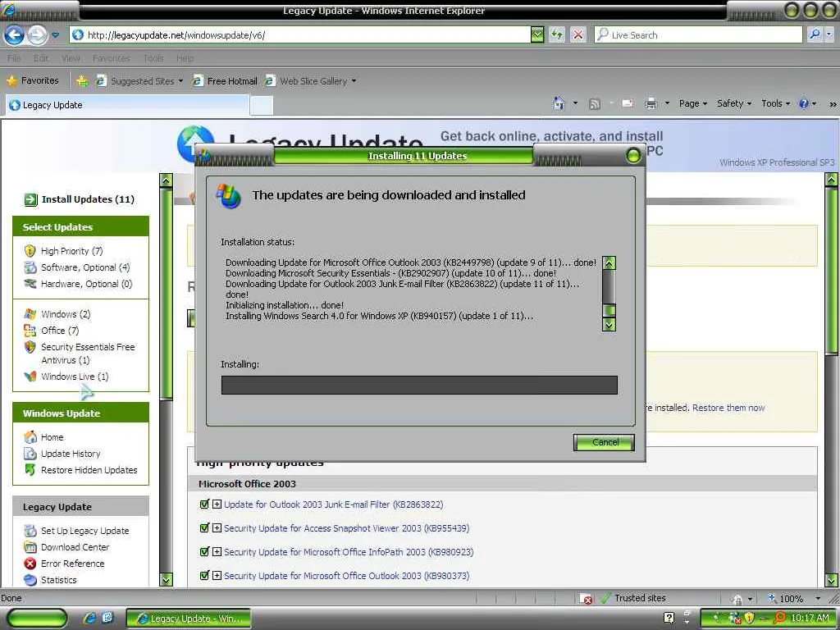The width and height of the screenshot is (840, 630).
Task: Open the search provider dropdown arrow
Action: [x=829, y=34]
